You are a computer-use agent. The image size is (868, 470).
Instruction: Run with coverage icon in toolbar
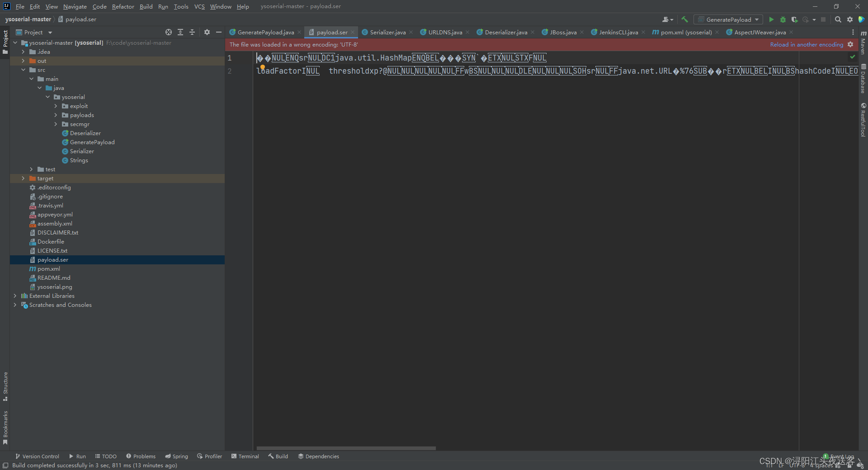[794, 19]
